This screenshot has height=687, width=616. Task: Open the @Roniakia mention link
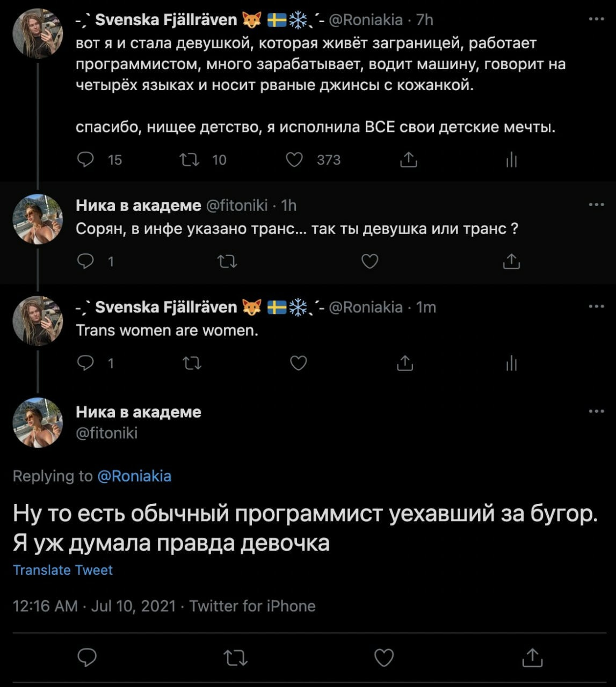pos(134,476)
